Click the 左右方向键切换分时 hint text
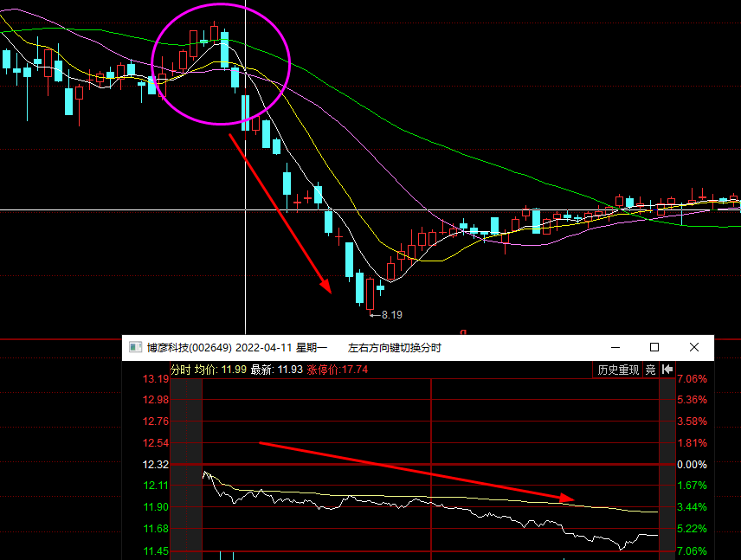Viewport: 741px width, 560px height. [x=394, y=348]
